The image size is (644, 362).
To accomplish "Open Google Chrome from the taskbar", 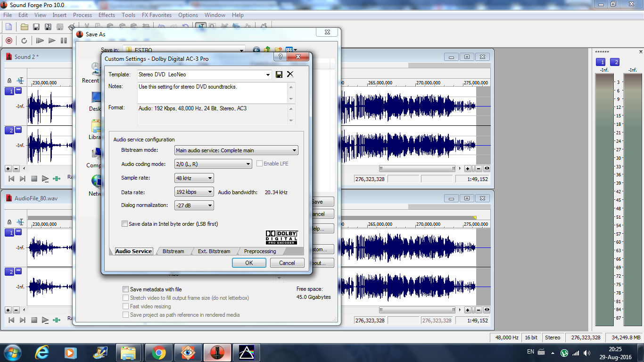I will point(158,352).
